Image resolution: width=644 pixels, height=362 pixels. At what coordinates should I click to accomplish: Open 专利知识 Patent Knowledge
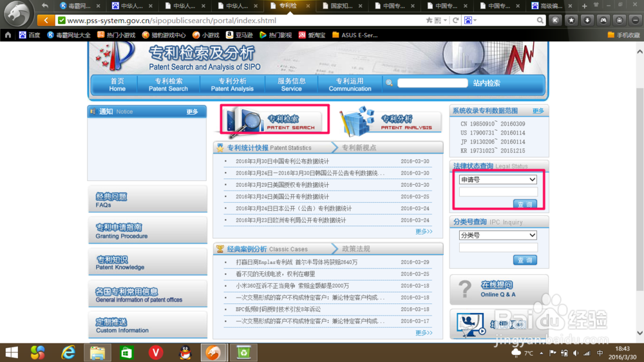(147, 263)
